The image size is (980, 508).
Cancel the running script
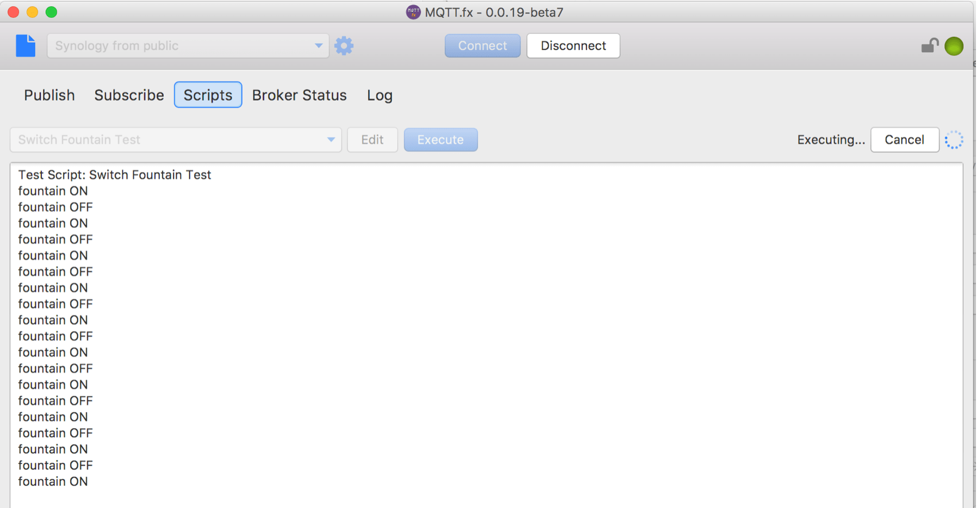904,140
